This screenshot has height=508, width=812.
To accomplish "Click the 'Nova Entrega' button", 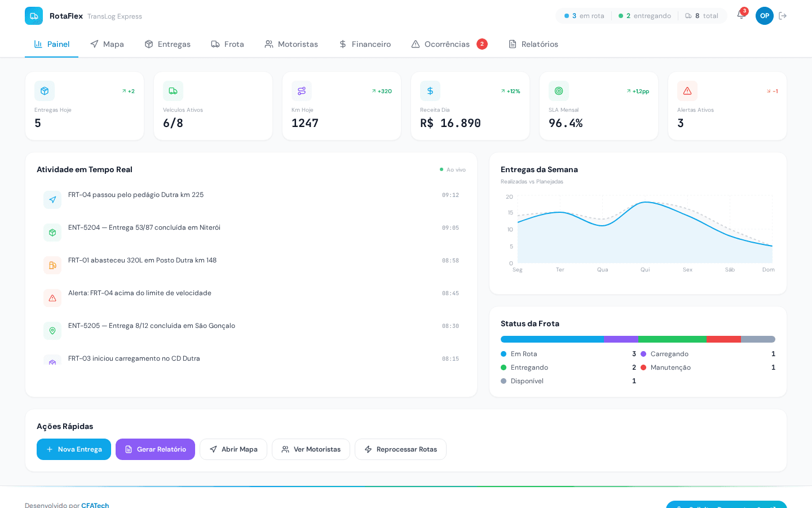I will click(74, 449).
